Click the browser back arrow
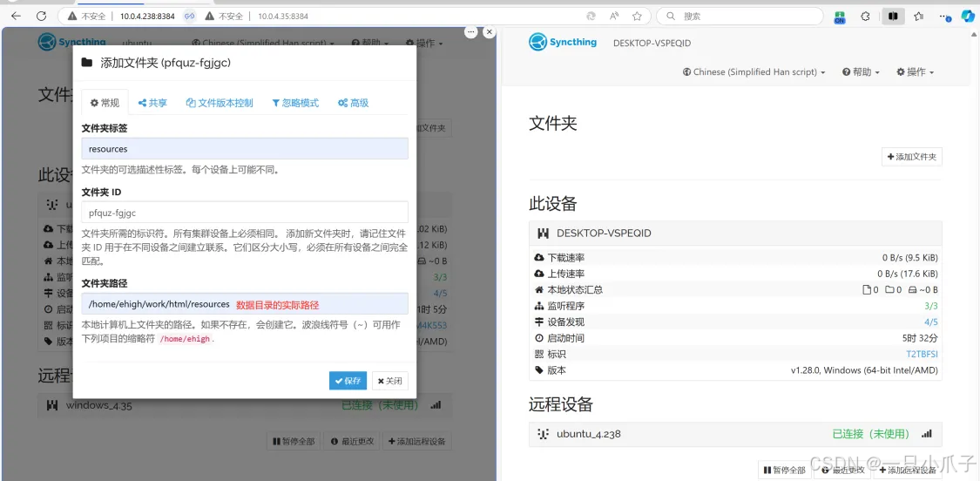The width and height of the screenshot is (980, 481). (17, 17)
